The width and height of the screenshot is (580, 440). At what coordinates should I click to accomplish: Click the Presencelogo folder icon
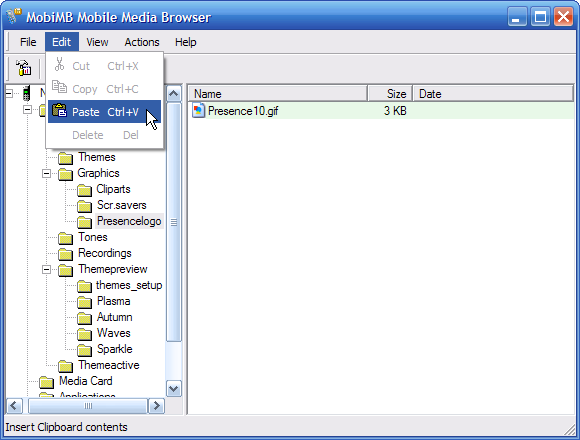click(84, 221)
